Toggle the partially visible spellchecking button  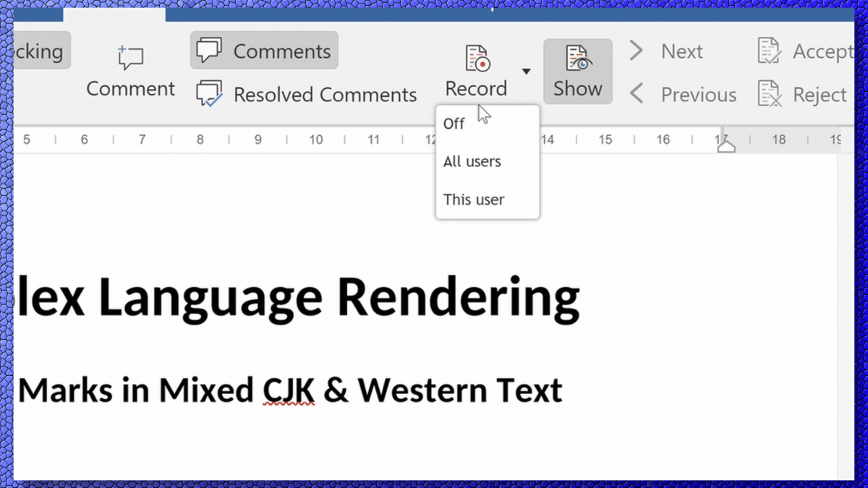click(x=41, y=51)
